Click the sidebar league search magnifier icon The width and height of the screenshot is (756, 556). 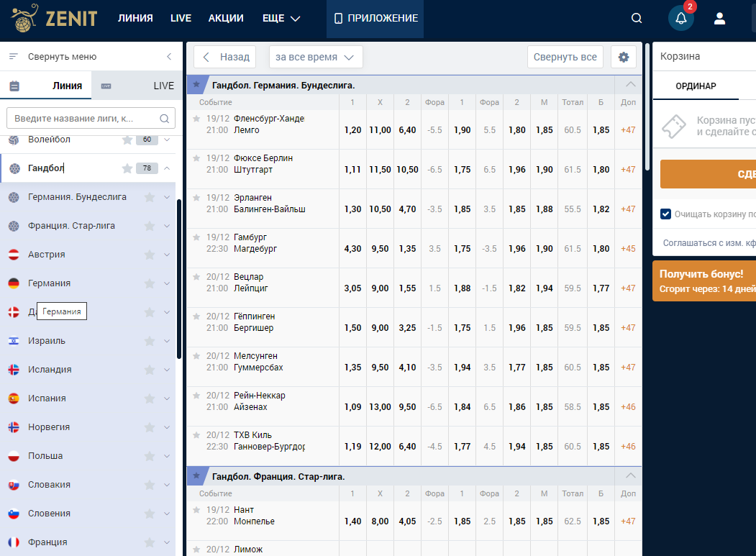(165, 118)
